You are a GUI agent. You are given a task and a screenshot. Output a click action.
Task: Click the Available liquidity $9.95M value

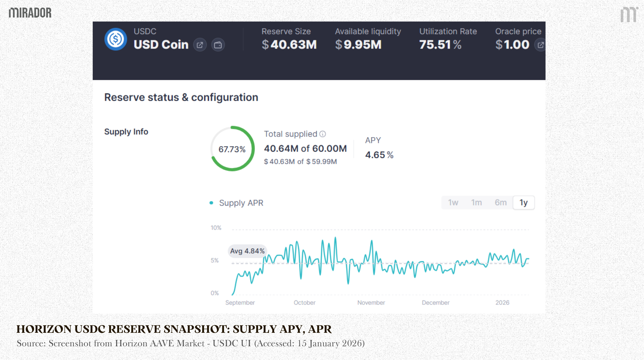pos(358,45)
